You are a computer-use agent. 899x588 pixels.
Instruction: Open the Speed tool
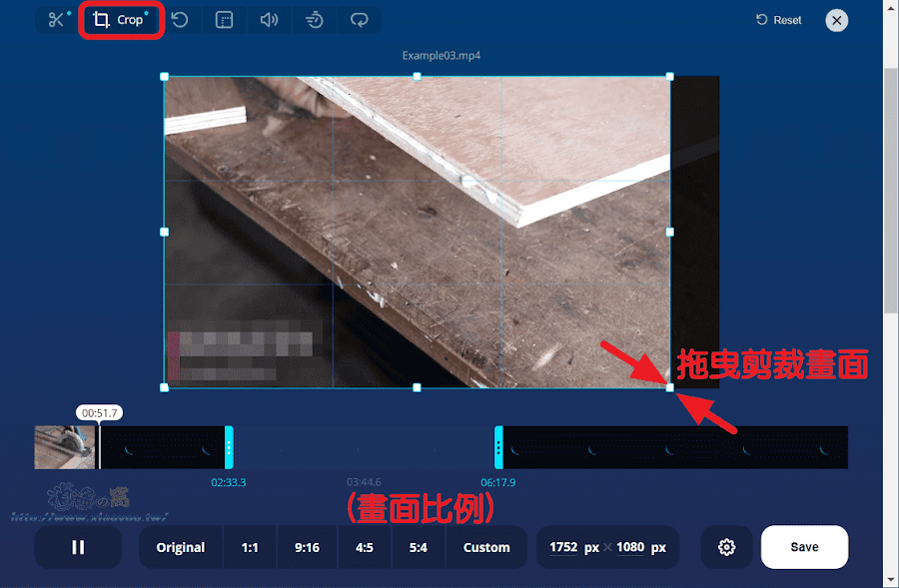pyautogui.click(x=314, y=20)
